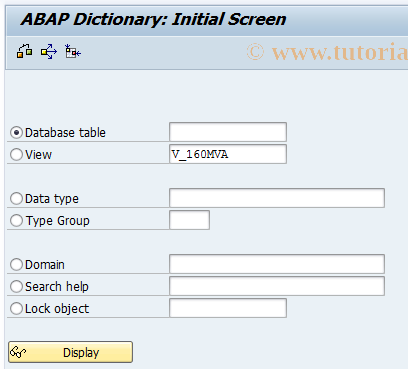Focus the Lock object input field

point(228,308)
